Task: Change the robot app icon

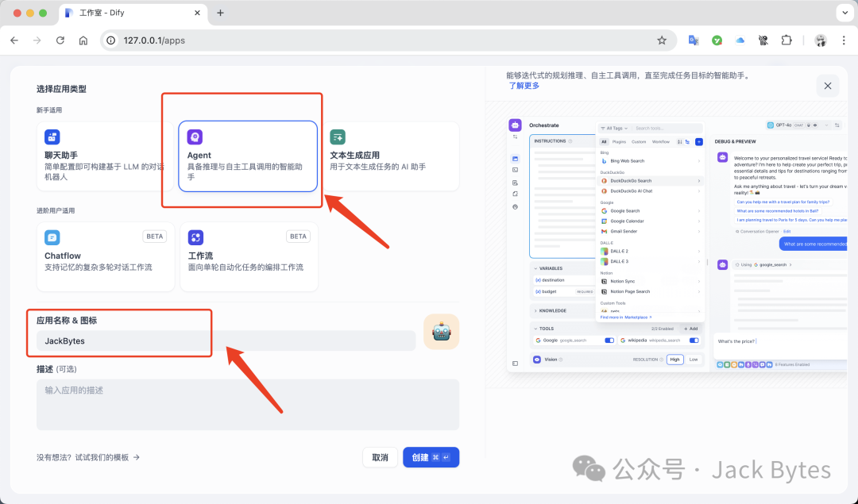Action: pos(441,332)
